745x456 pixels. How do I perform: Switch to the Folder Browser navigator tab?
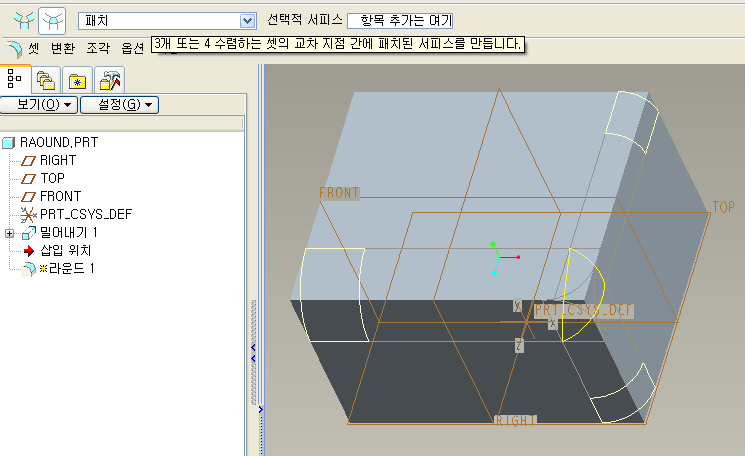(x=46, y=80)
